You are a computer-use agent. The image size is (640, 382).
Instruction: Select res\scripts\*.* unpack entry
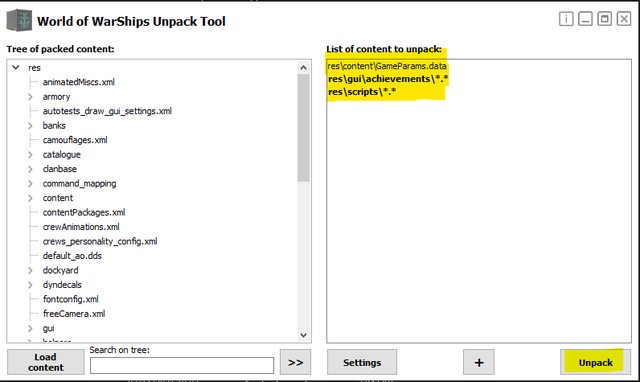pyautogui.click(x=362, y=92)
